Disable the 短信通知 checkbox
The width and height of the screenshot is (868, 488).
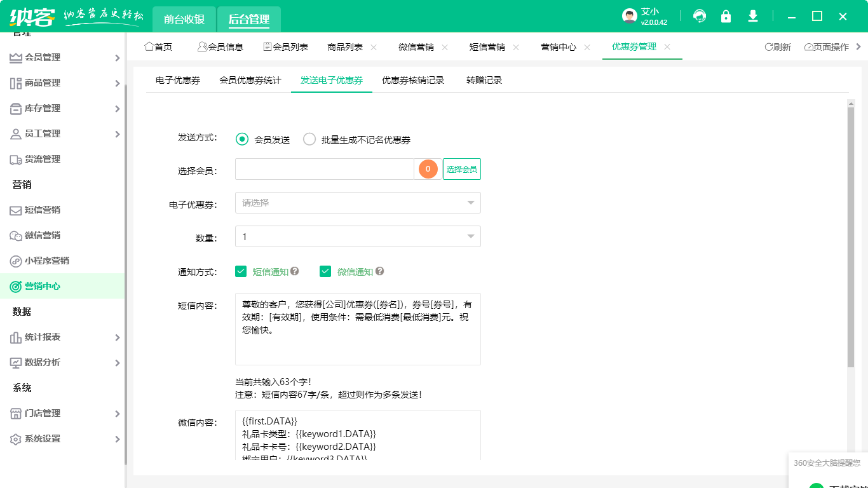coord(241,271)
